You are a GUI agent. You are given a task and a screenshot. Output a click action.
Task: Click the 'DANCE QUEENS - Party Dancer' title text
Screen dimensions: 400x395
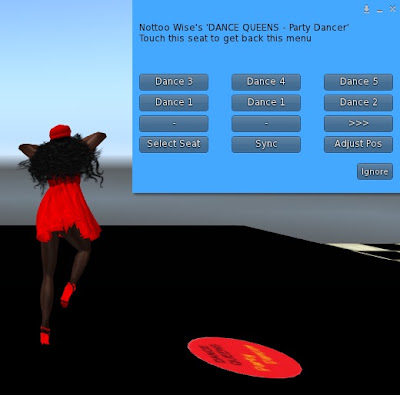tap(278, 28)
